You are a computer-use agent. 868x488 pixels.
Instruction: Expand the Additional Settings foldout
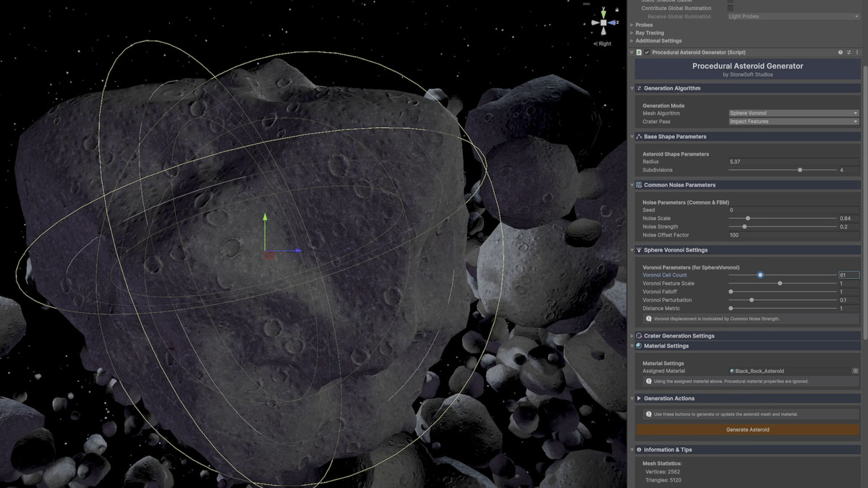click(631, 41)
